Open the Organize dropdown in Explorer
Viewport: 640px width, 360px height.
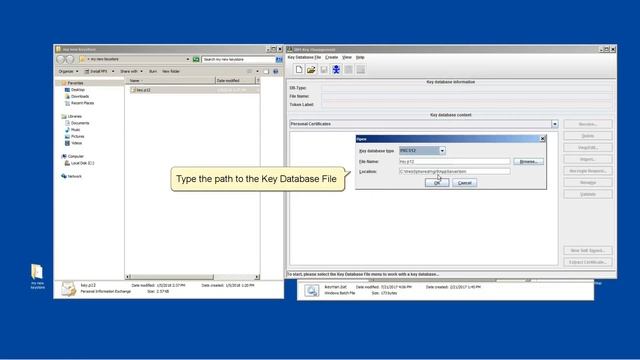[68, 71]
